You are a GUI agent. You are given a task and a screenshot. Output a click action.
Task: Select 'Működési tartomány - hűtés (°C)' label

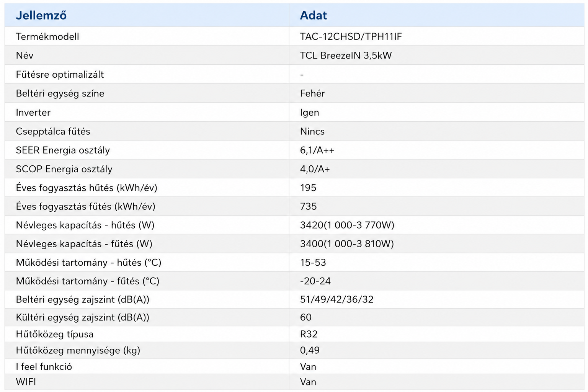click(88, 263)
